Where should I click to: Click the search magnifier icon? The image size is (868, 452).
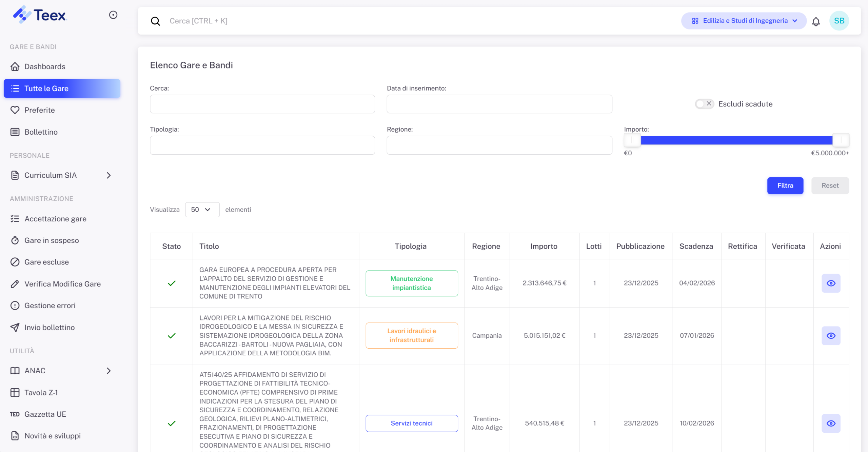tap(155, 21)
